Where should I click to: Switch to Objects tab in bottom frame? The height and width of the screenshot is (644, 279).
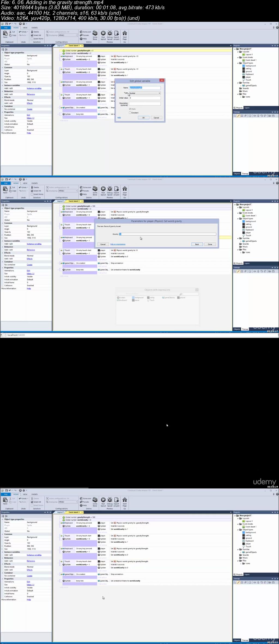click(237, 640)
